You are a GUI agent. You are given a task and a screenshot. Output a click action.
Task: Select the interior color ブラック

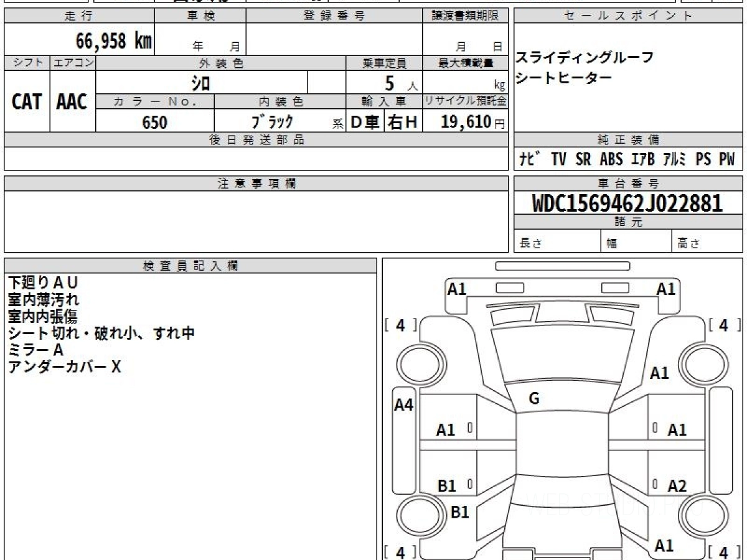(271, 121)
